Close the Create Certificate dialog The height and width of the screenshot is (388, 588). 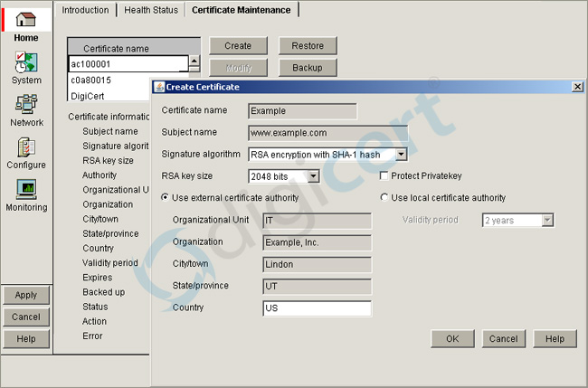point(576,86)
